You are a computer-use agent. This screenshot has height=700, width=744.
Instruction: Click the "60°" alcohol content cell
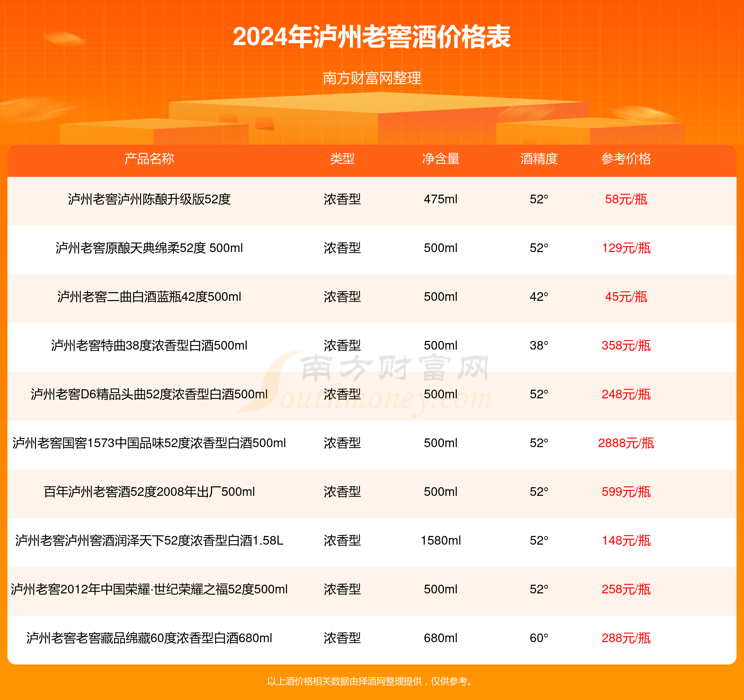tap(539, 638)
